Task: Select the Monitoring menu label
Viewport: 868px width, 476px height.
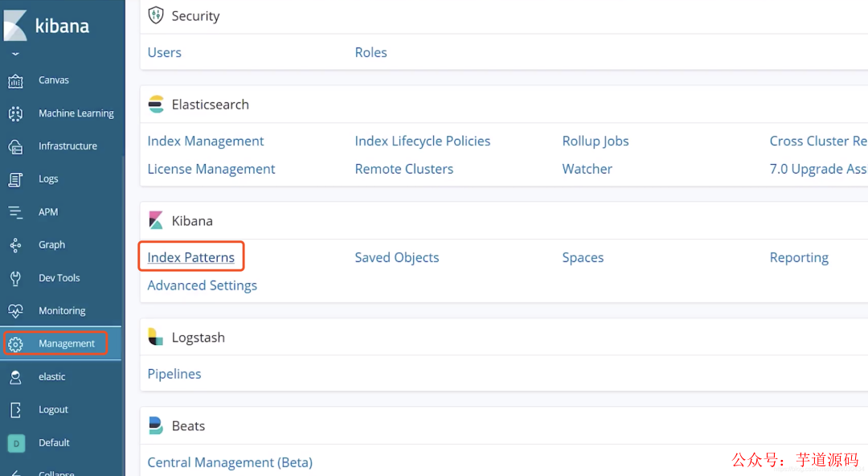Action: point(62,311)
